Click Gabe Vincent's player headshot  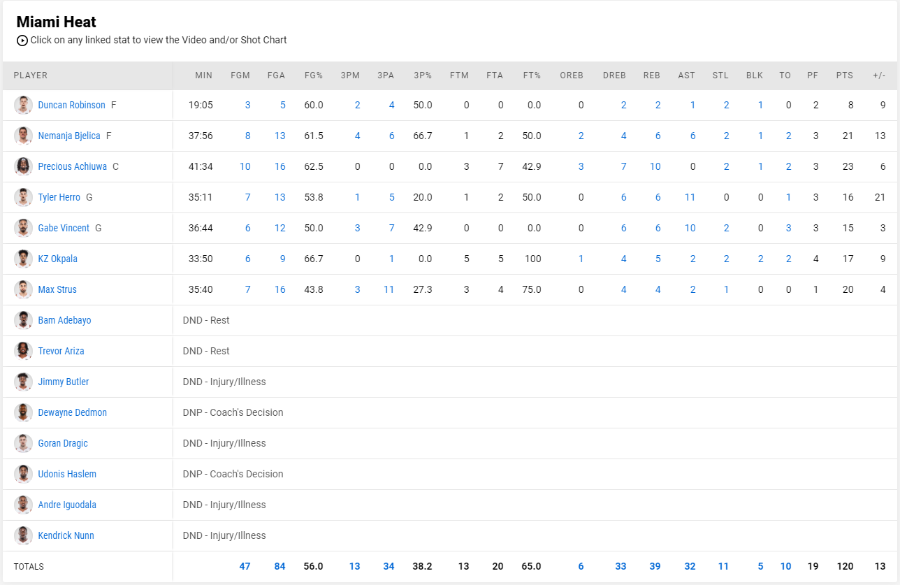(x=23, y=228)
